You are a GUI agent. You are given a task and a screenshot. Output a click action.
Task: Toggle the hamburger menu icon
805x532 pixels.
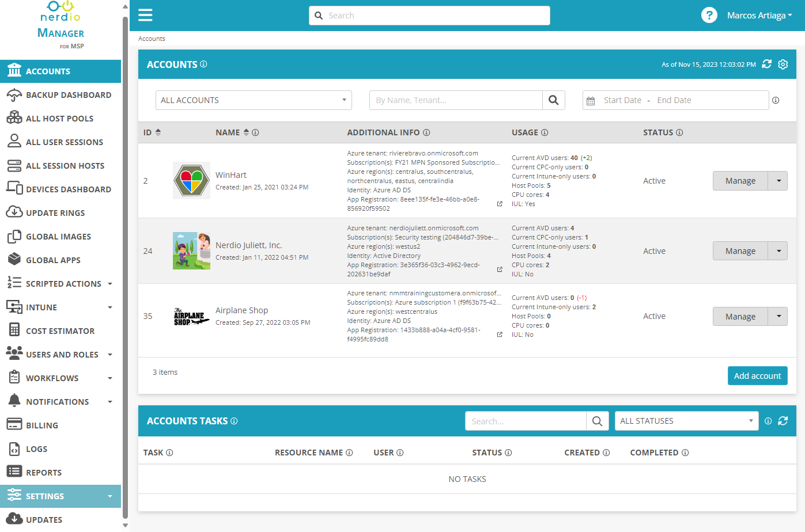(145, 15)
